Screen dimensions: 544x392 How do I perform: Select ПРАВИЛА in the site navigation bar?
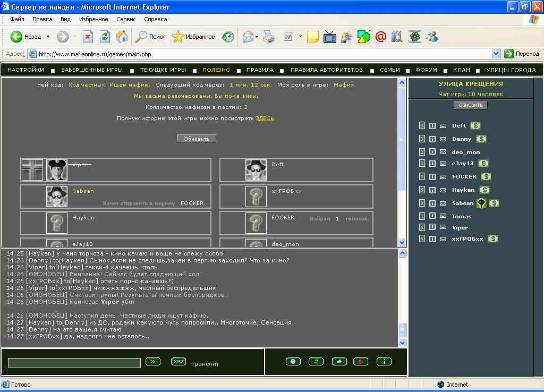(x=260, y=70)
